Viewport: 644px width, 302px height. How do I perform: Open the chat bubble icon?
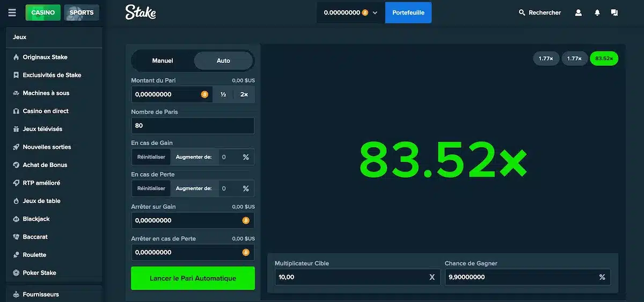tap(614, 12)
